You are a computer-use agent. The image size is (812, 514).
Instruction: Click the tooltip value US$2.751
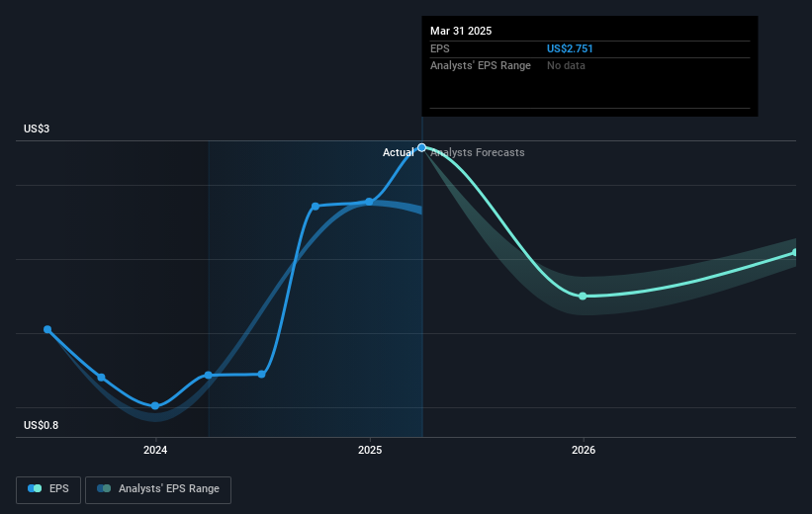pyautogui.click(x=570, y=48)
